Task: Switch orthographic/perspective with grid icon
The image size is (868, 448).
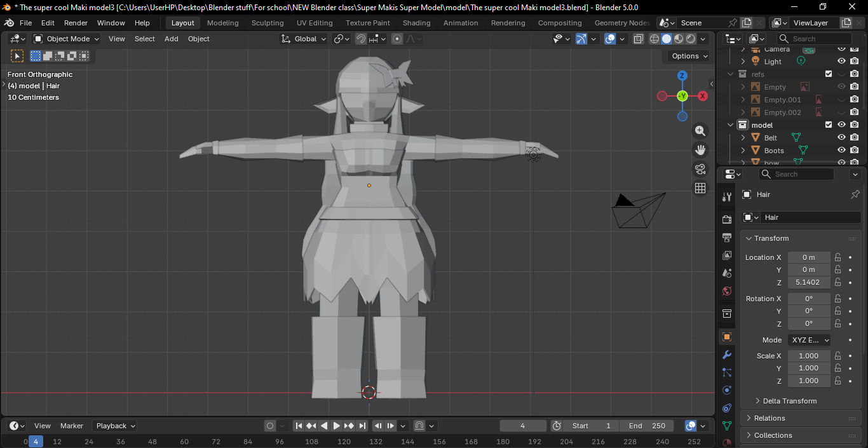Action: [700, 188]
